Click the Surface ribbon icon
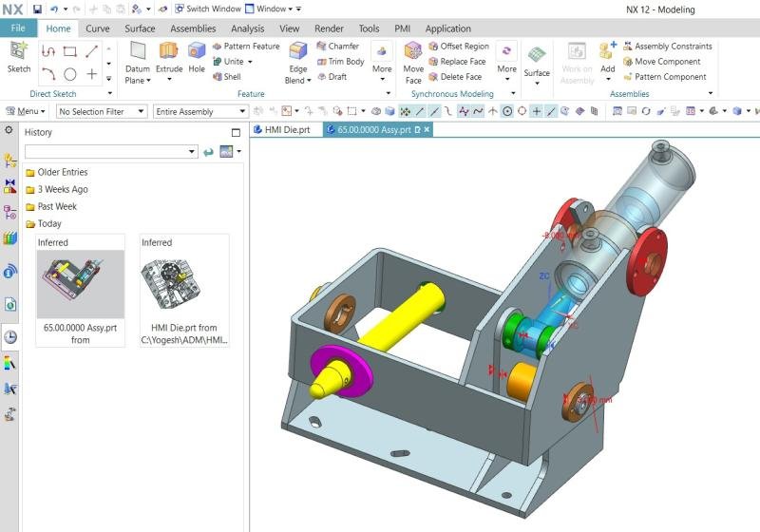 pyautogui.click(x=537, y=59)
